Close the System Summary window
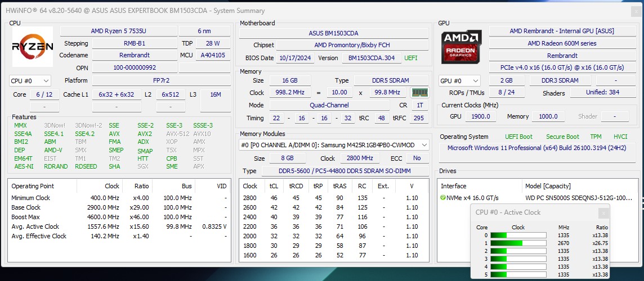Screen dimensions: 644x281 pyautogui.click(x=637, y=12)
